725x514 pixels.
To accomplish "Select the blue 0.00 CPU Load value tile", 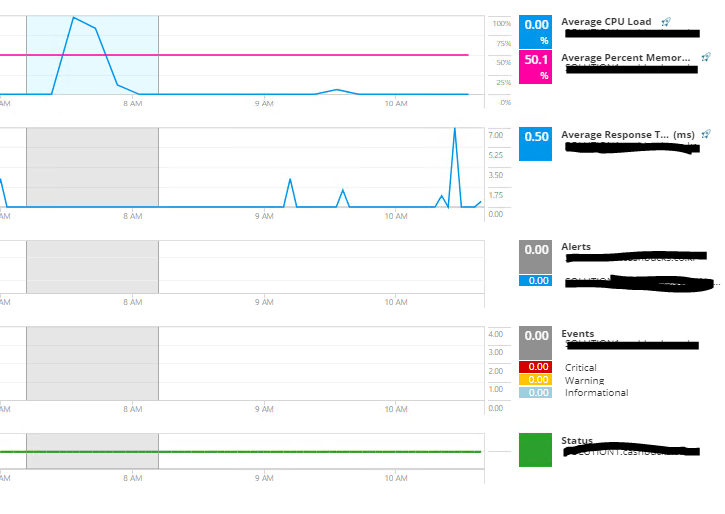I will click(535, 32).
